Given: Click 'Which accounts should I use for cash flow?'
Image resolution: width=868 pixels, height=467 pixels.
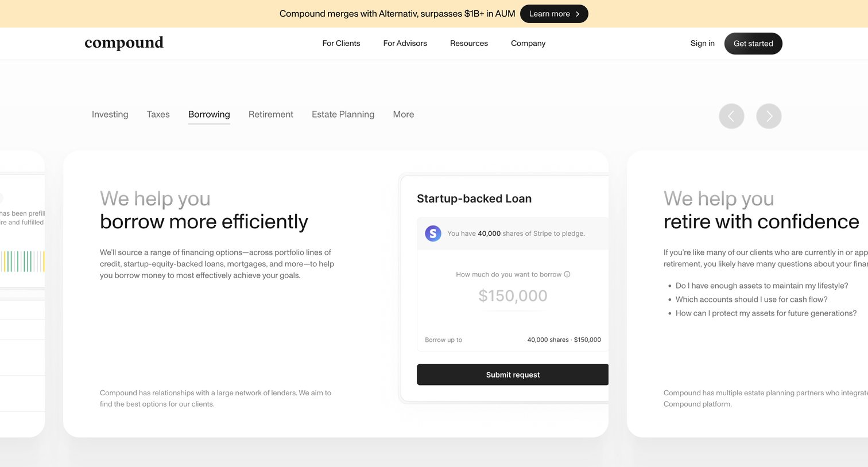Looking at the screenshot, I should pos(751,299).
